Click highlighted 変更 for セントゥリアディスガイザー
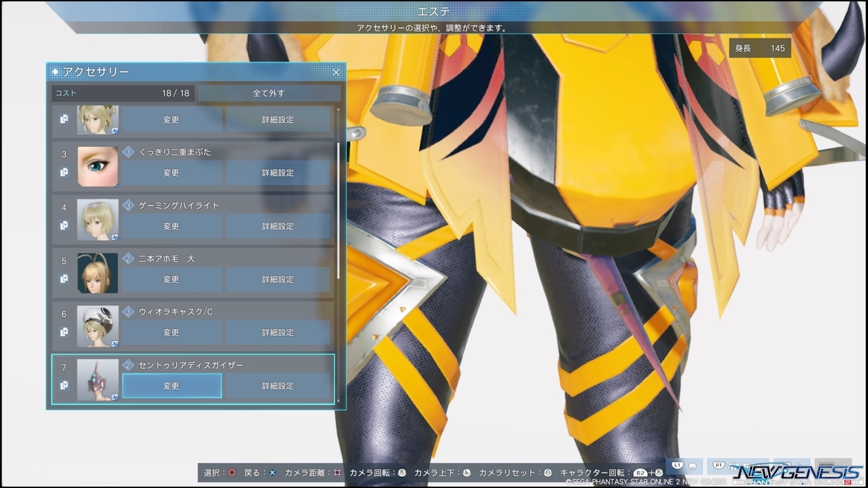This screenshot has height=488, width=868. (171, 386)
